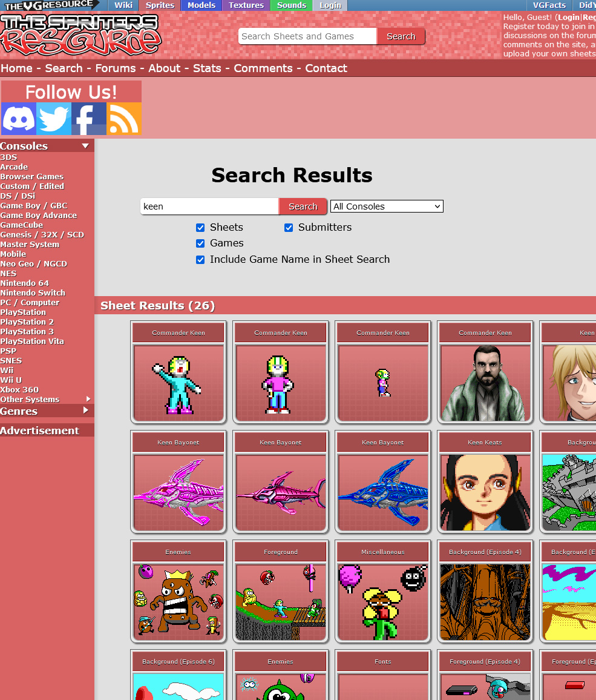Open the Nintendo 64 link
596x700 pixels.
[x=25, y=283]
